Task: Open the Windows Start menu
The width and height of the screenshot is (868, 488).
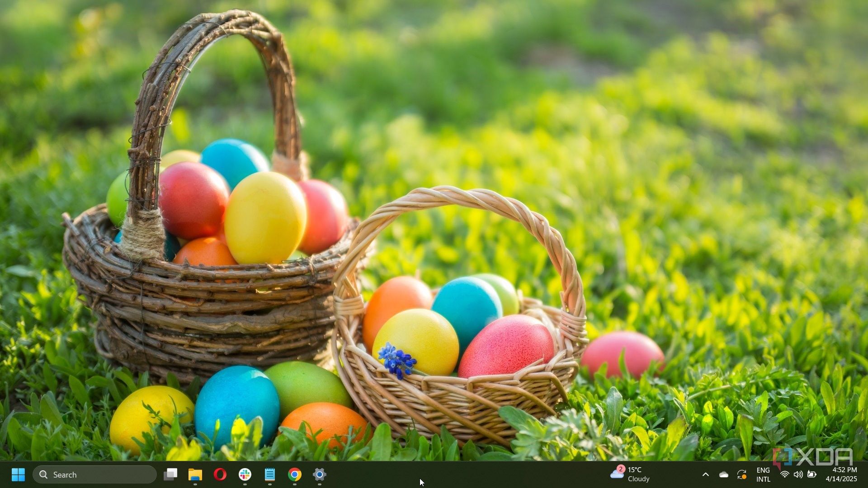Action: coord(18,474)
